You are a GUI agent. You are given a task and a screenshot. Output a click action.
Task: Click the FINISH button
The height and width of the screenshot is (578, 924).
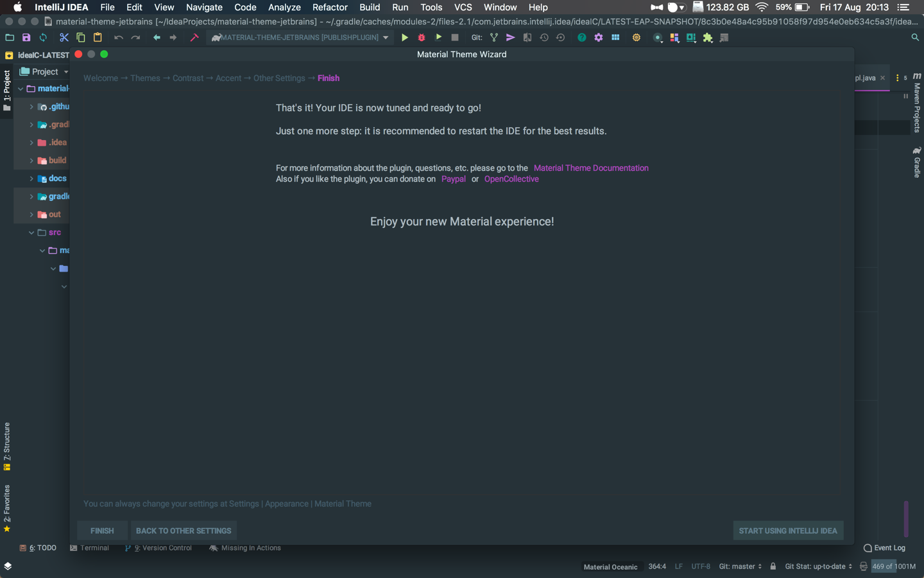102,530
